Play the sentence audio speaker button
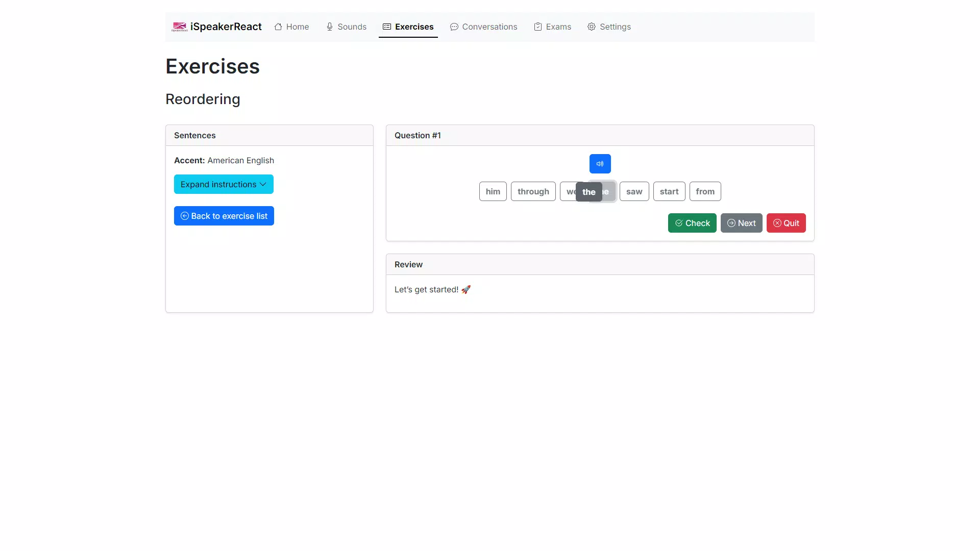The height and width of the screenshot is (551, 980). click(x=600, y=164)
